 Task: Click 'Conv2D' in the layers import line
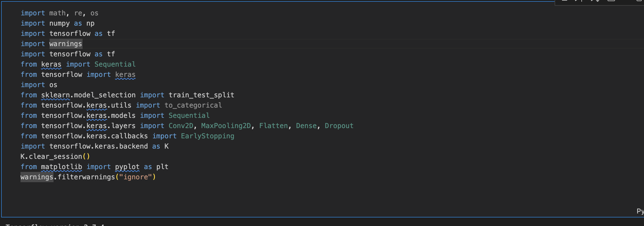(x=181, y=126)
